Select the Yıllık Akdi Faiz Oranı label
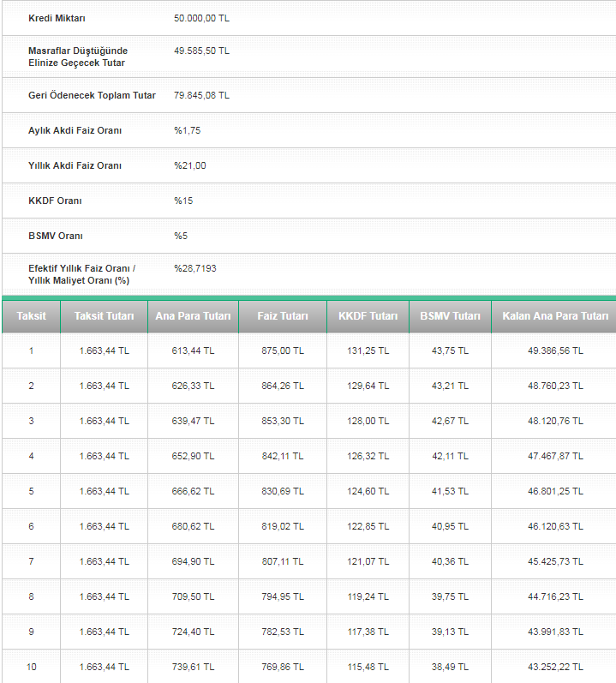Viewport: 616px width, 683px height. (75, 165)
